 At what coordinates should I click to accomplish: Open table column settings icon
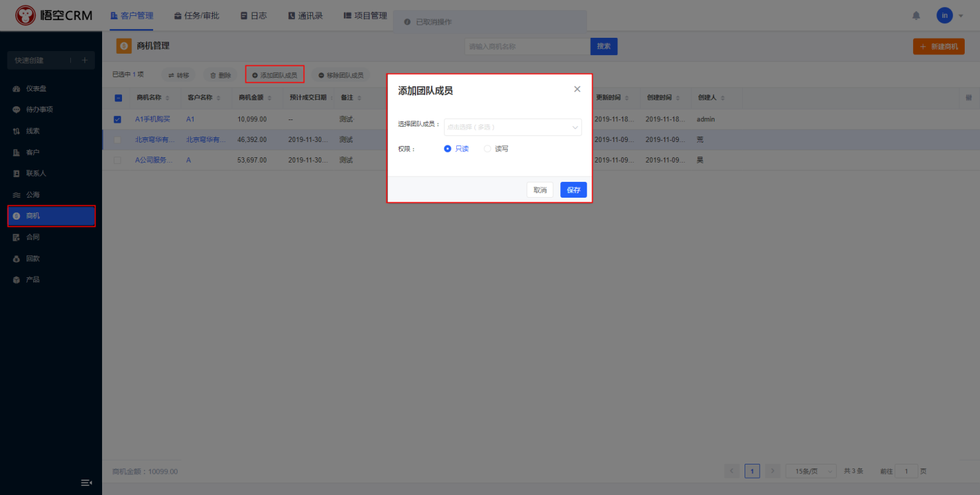(x=968, y=98)
